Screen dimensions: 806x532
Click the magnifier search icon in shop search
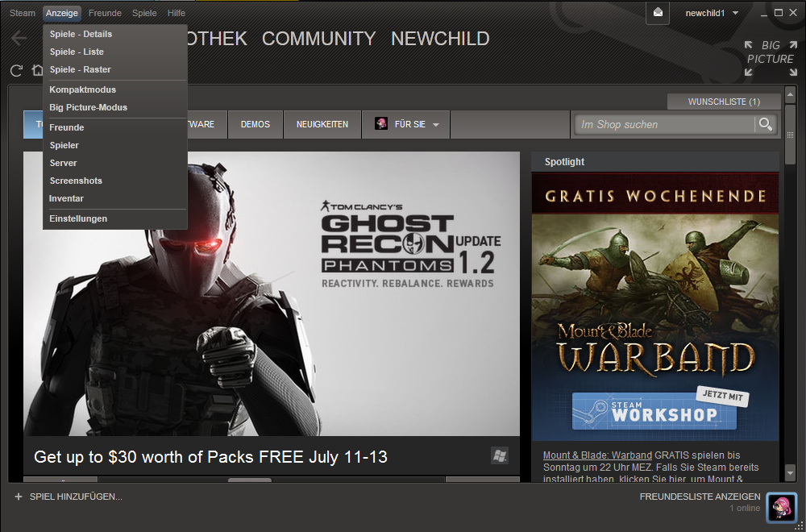point(766,124)
